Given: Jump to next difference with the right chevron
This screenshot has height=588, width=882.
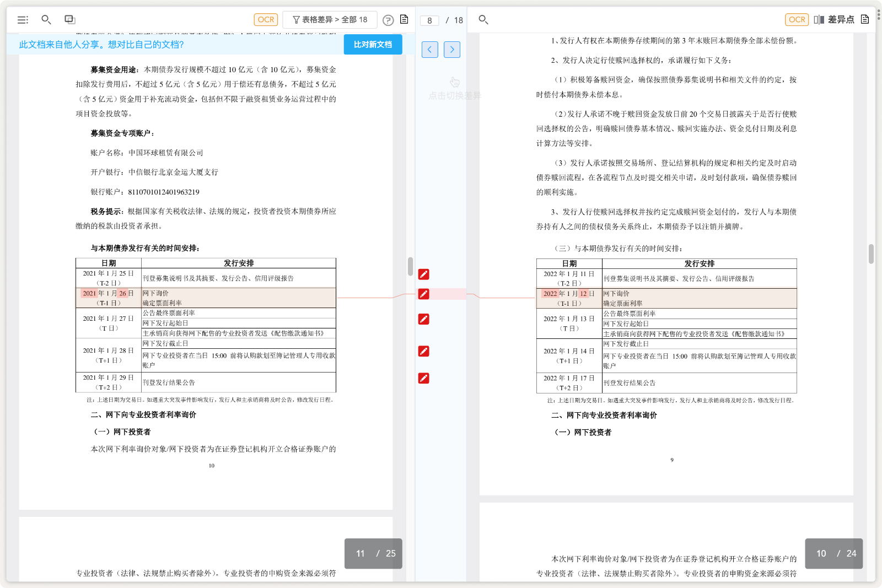Looking at the screenshot, I should [x=451, y=50].
